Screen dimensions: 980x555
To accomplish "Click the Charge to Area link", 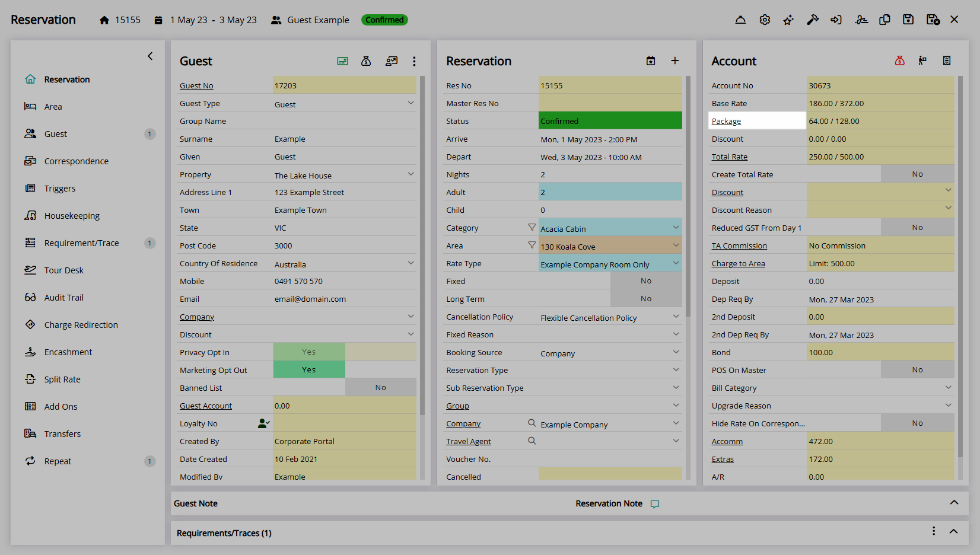I will 739,263.
